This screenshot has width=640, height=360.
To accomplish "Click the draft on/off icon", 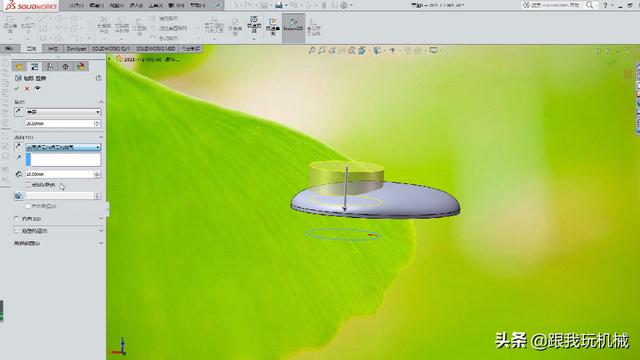I will tap(18, 196).
